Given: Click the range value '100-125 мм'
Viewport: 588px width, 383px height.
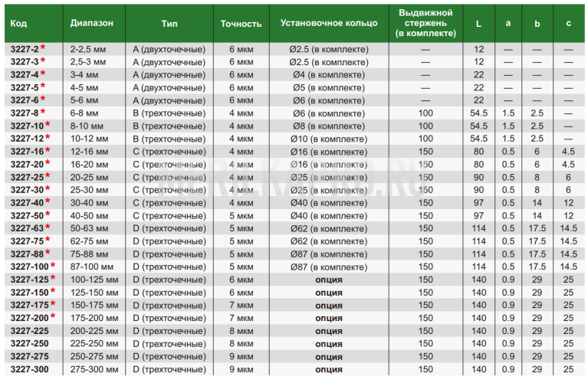Looking at the screenshot, I should (x=94, y=280).
